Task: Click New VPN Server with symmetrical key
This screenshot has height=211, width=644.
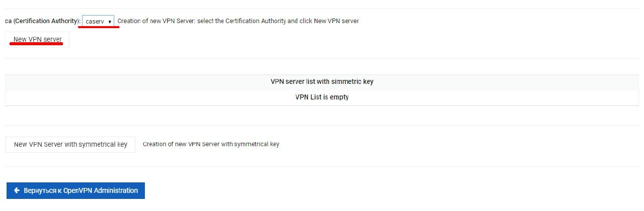Action: click(x=70, y=144)
